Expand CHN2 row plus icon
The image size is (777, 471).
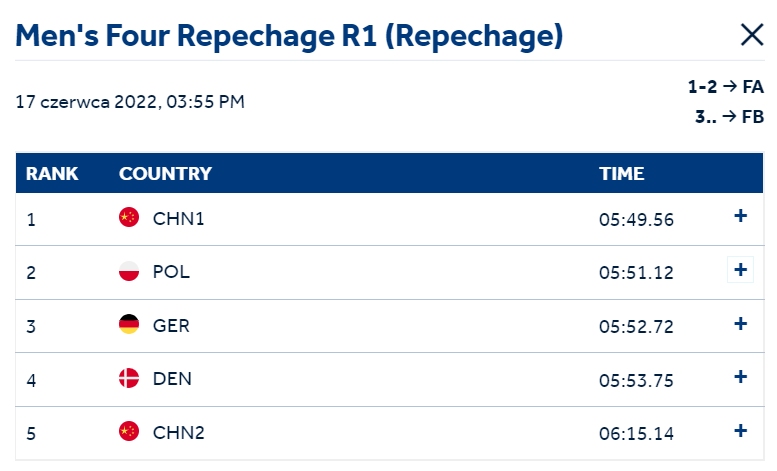tap(740, 430)
